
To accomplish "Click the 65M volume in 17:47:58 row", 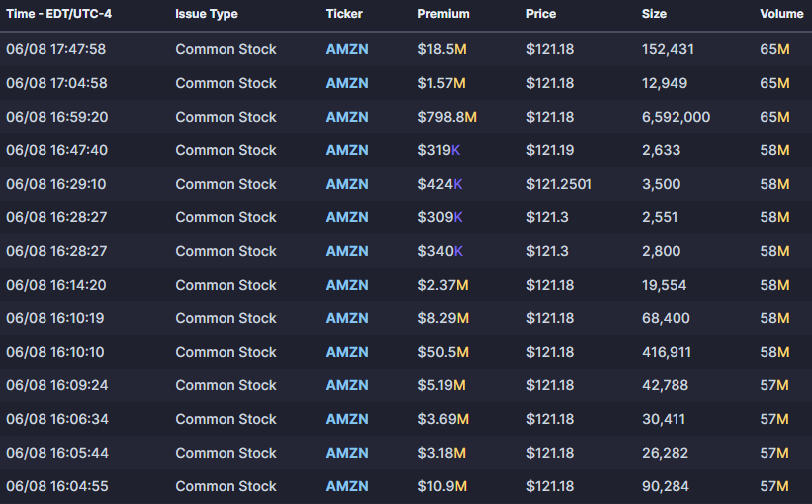I will (774, 49).
